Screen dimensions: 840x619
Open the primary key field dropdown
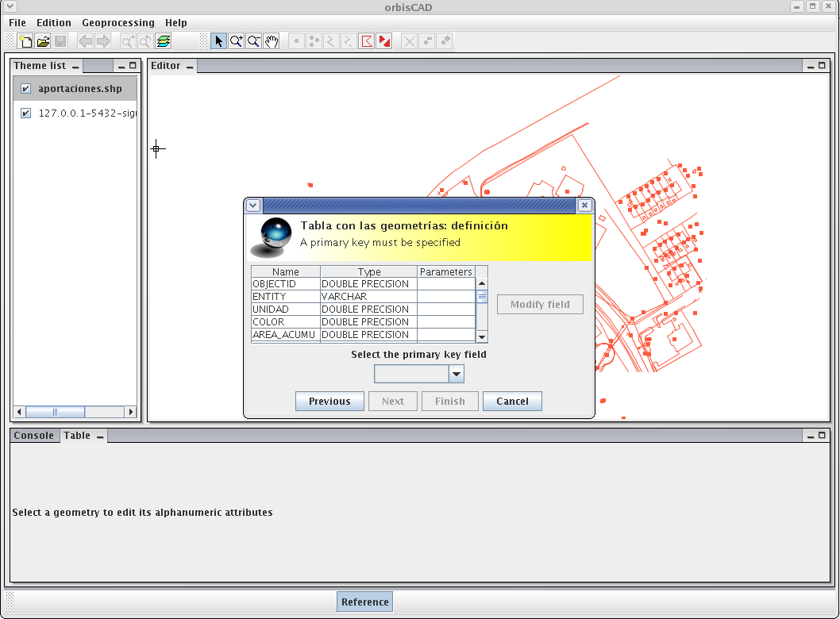456,374
